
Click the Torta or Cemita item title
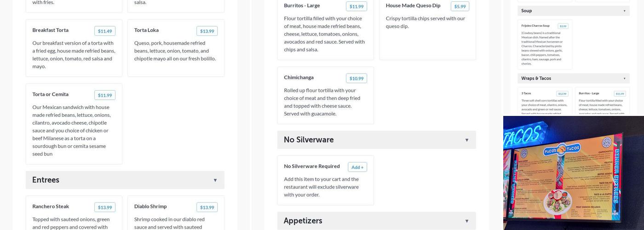(50, 94)
